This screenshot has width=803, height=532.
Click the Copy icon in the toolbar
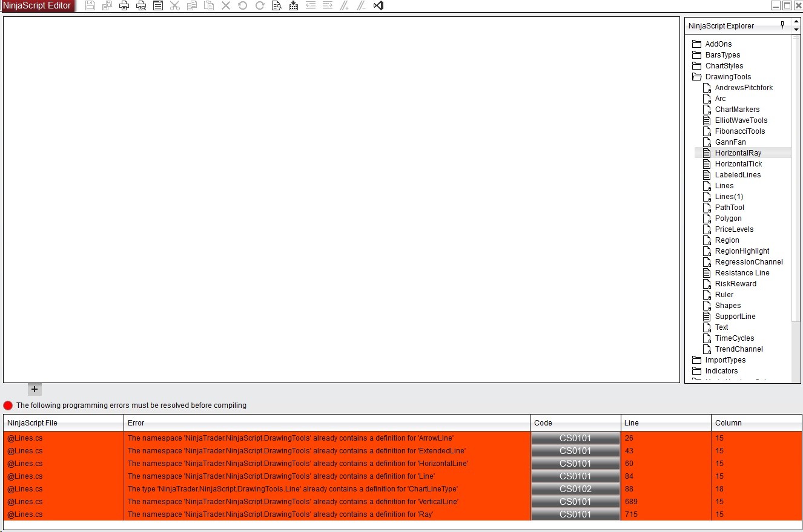[x=192, y=5]
